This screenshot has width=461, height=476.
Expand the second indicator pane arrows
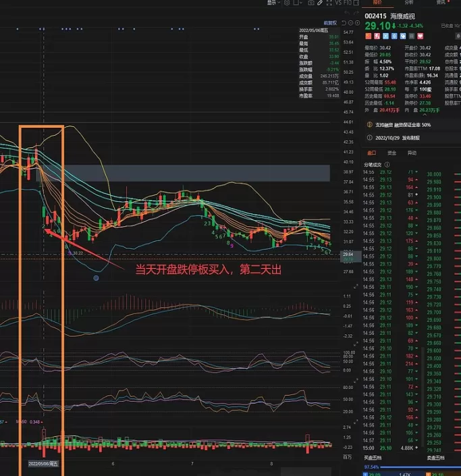(x=356, y=344)
